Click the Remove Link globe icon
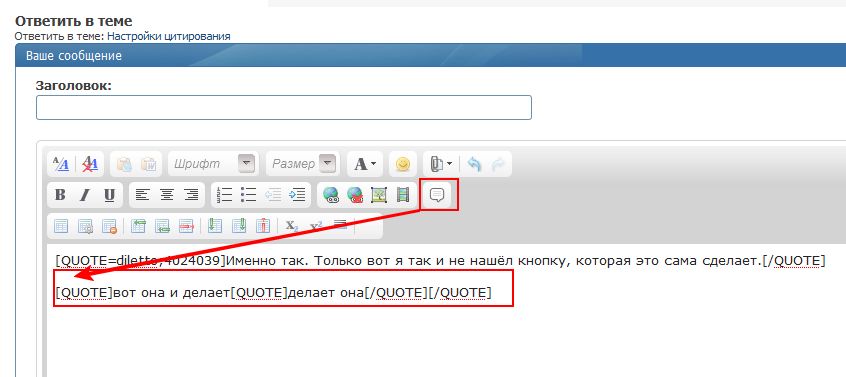The width and height of the screenshot is (846, 377). pos(354,195)
